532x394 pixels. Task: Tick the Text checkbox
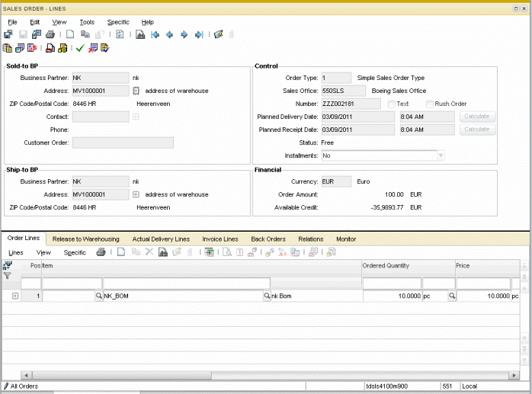pyautogui.click(x=391, y=104)
